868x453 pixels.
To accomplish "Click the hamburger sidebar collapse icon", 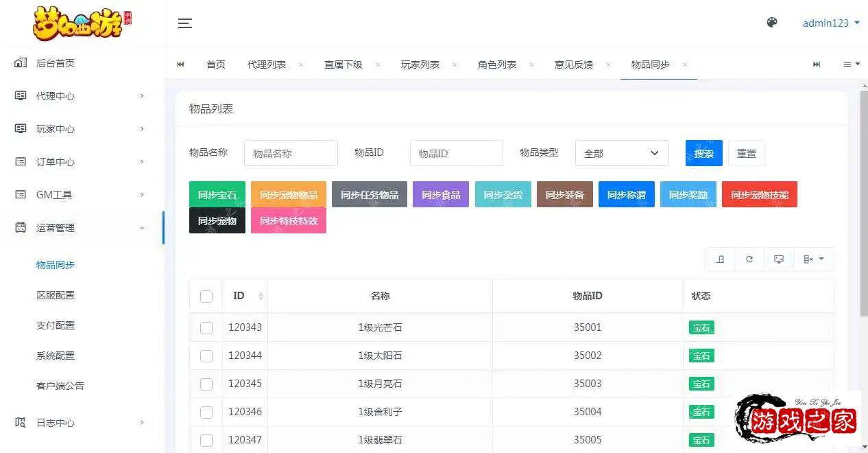I will [x=184, y=23].
